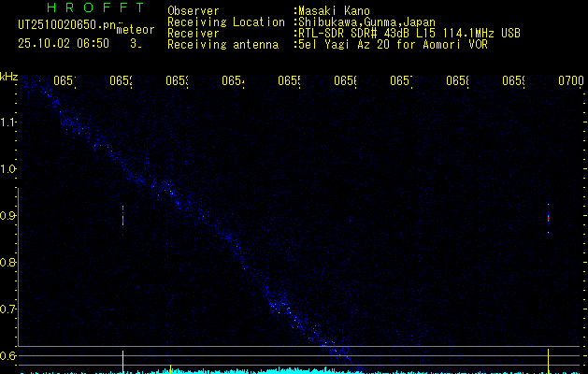Click the meteor echo streak below the 0700 label
This screenshot has height=374, width=588.
pyautogui.click(x=548, y=219)
